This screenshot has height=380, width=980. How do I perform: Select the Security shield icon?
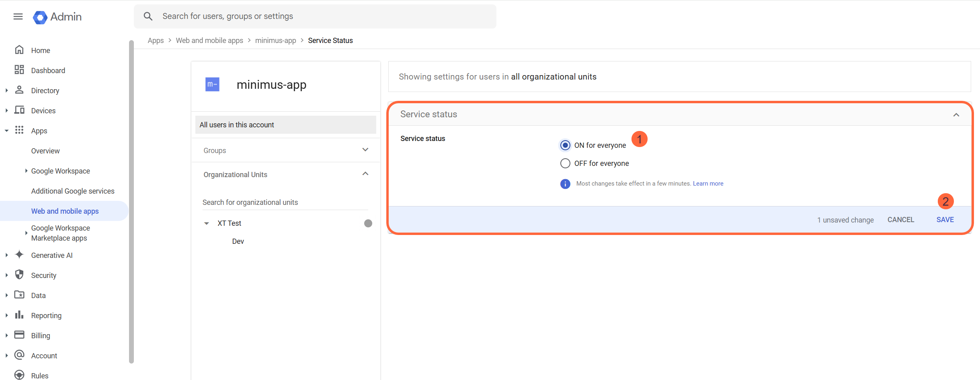click(x=19, y=275)
